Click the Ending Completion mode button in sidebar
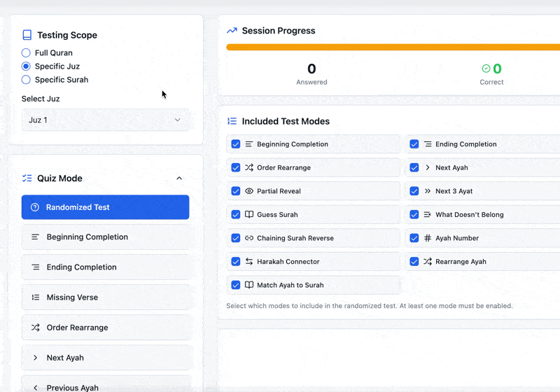The image size is (560, 392). click(105, 267)
